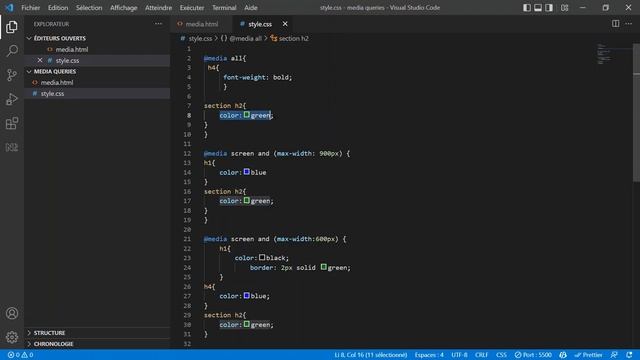Open the Accounts menu icon

pos(12,313)
